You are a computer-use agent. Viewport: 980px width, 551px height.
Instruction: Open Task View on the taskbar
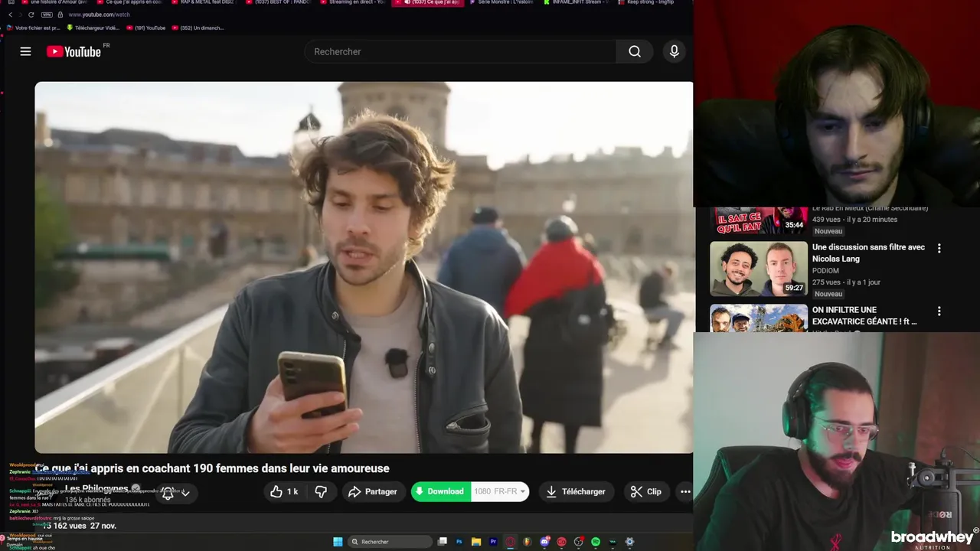click(443, 542)
